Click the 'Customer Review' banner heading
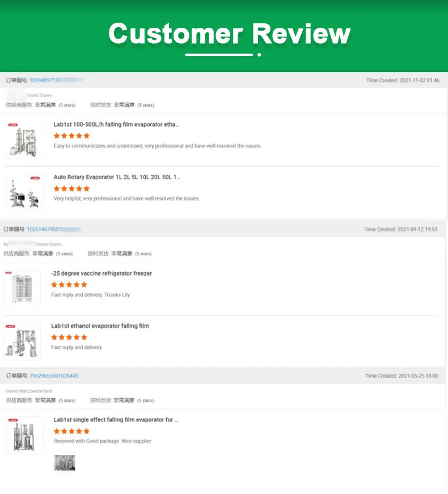The image size is (448, 494). 229,34
